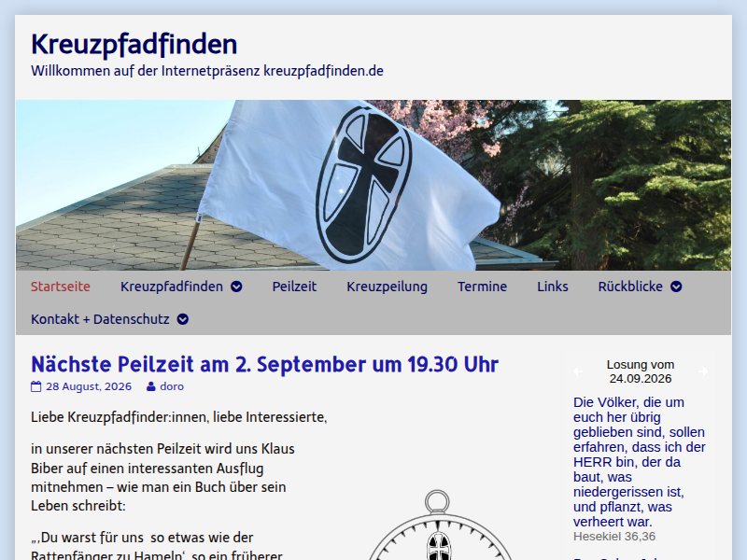Screen dimensions: 747x560
Task: Expand the Kreuzpfadfinden submenu arrow
Action: 236,287
